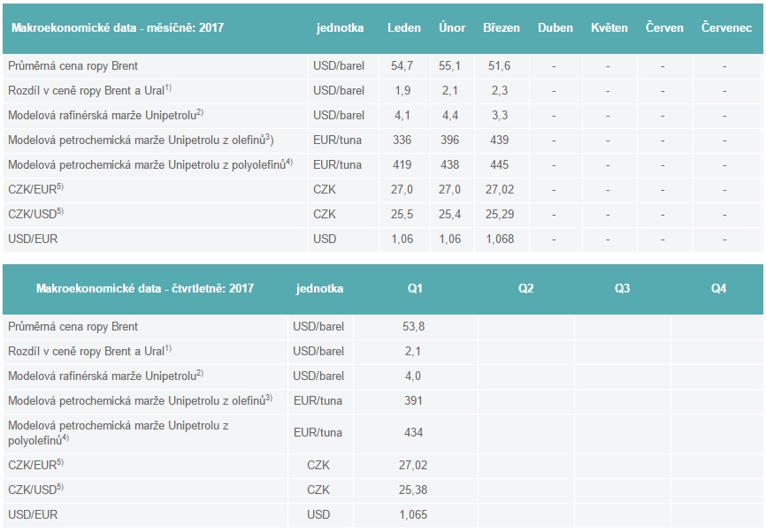Click the 'Červenec' column header
Screen dimensions: 766x532
(726, 27)
